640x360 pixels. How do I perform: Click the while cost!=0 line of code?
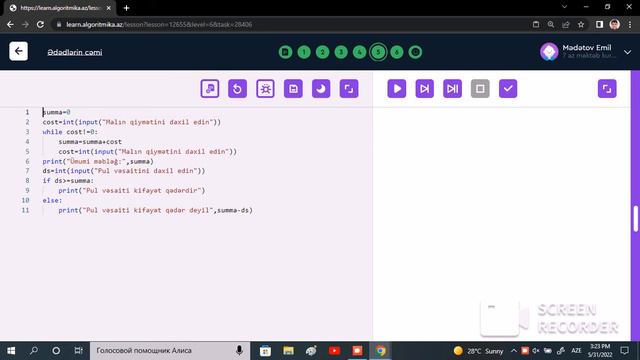[70, 132]
